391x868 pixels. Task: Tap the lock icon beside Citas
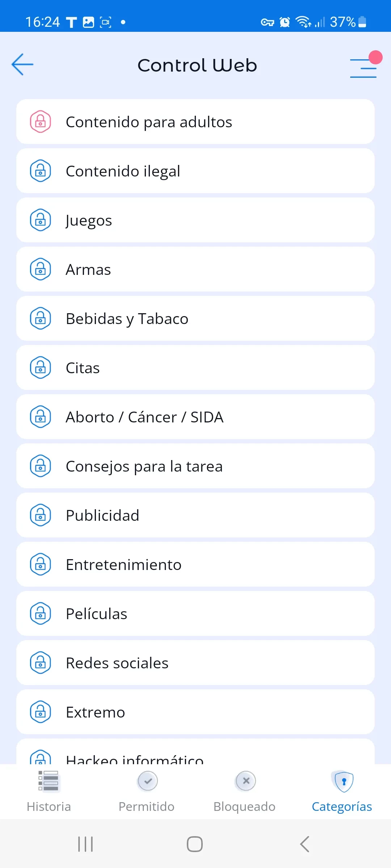(x=40, y=367)
